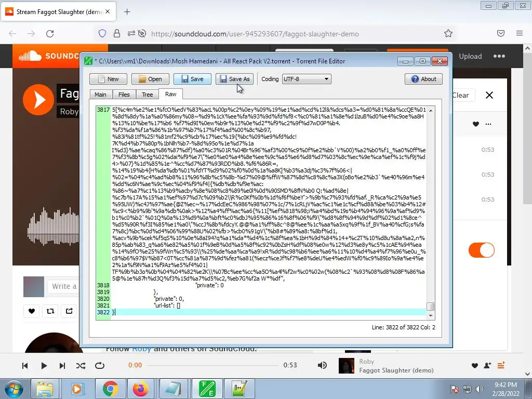Screen dimensions: 532x399
Task: Toggle the orange autoplay switch
Action: pos(482,250)
